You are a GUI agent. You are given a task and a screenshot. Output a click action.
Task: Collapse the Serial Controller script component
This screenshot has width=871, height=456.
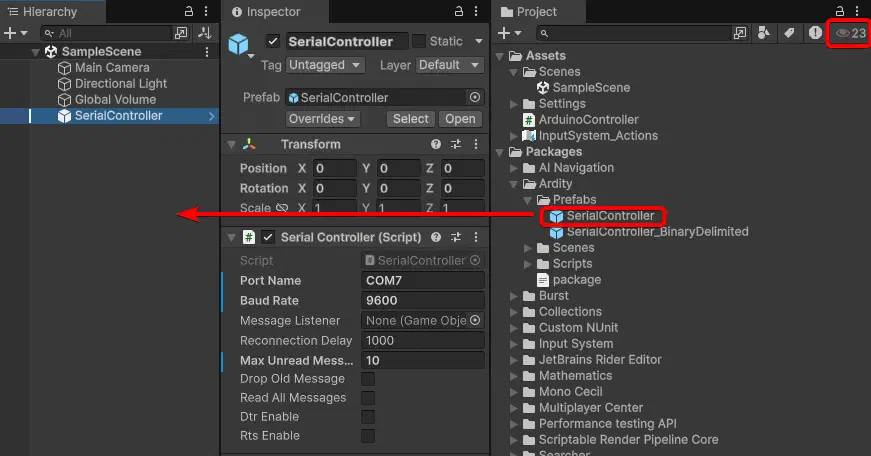click(231, 238)
